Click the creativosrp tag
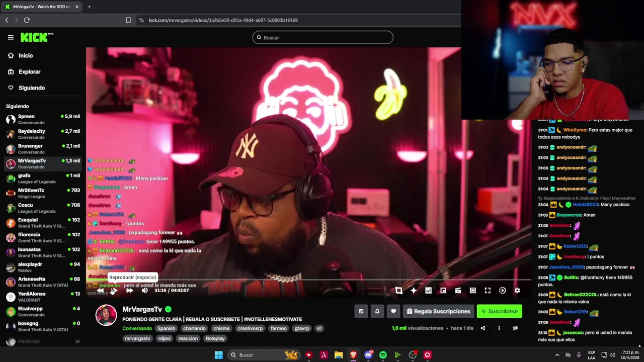This screenshot has height=362, width=644. tap(250, 328)
